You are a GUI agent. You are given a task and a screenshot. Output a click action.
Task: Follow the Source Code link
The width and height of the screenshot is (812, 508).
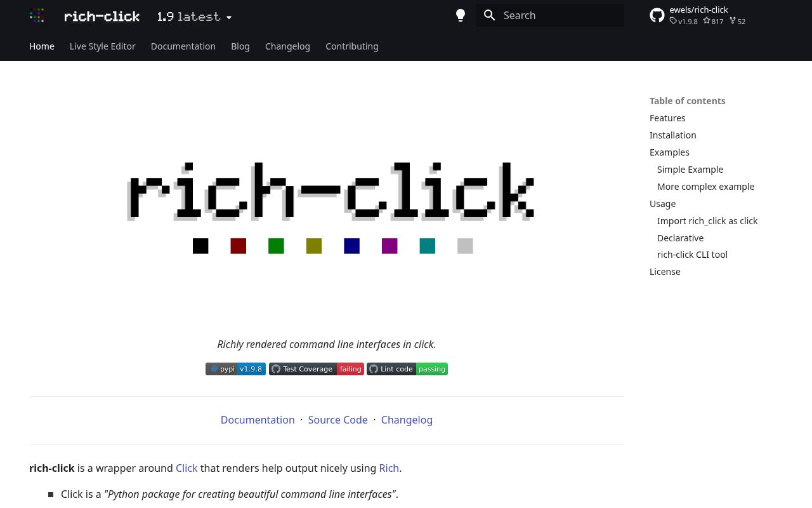pyautogui.click(x=338, y=420)
